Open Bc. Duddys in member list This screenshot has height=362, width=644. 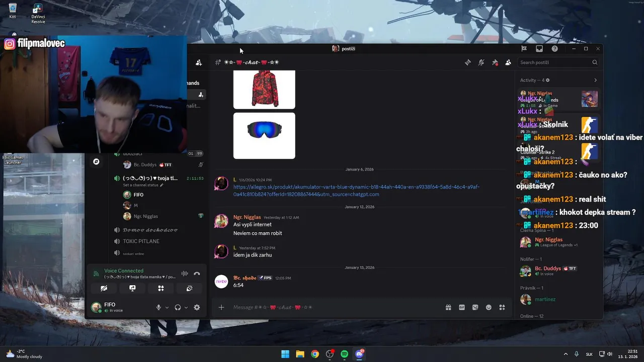pos(558,271)
